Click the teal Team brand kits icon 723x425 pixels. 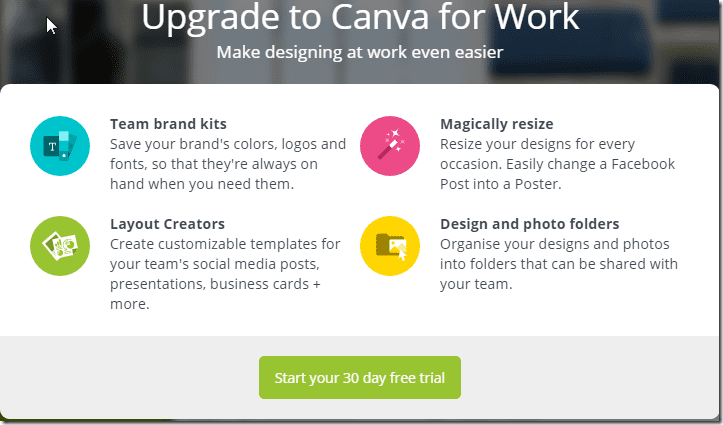(x=60, y=146)
